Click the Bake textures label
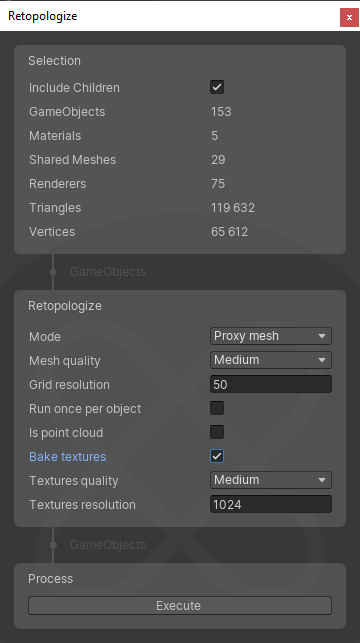This screenshot has height=643, width=360. point(68,456)
